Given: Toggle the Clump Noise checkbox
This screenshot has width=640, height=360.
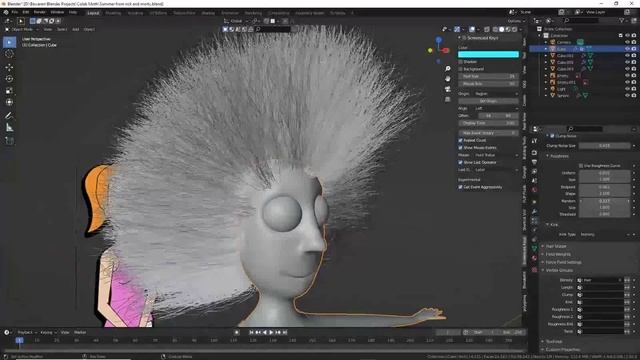Looking at the screenshot, I should pos(552,136).
